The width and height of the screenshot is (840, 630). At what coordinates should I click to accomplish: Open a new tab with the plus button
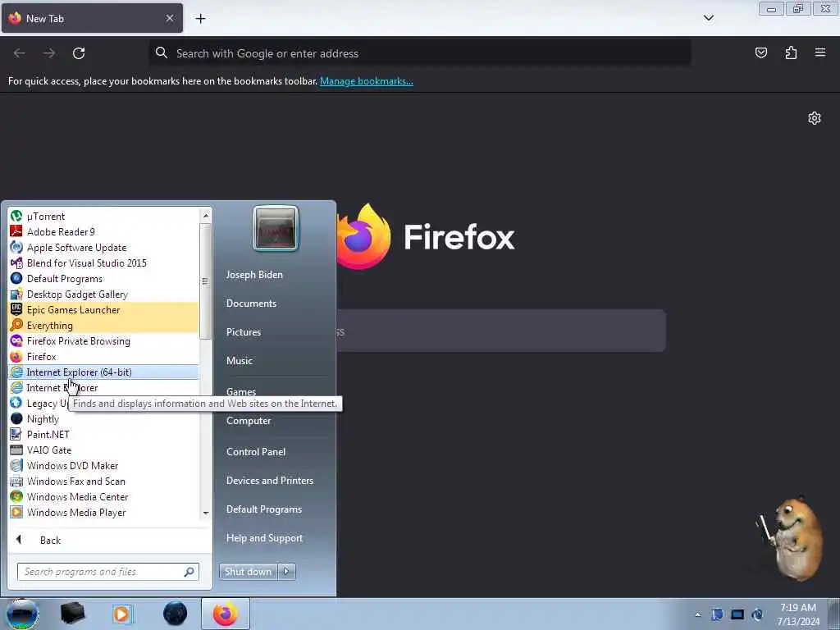point(200,18)
